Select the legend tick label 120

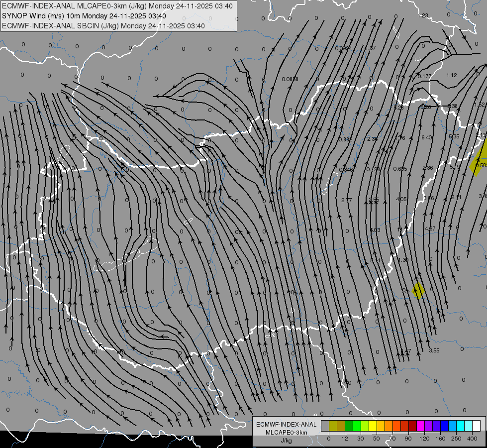[x=424, y=439]
